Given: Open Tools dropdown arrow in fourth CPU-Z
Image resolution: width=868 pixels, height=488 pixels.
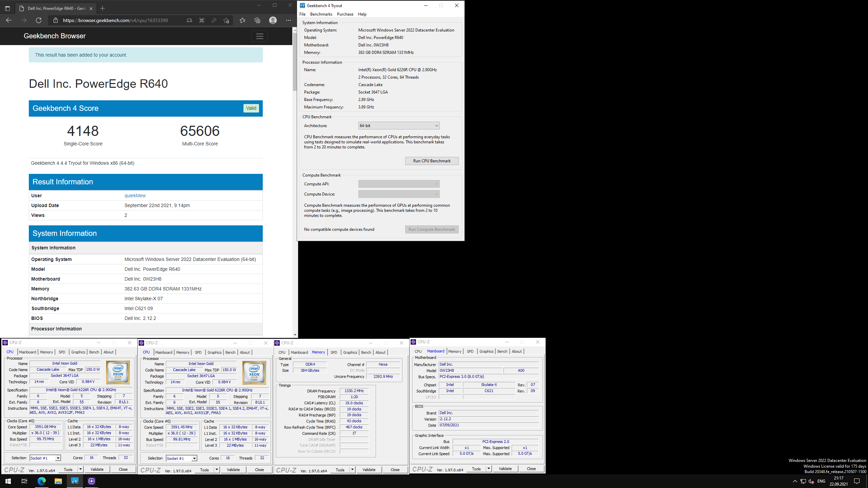Looking at the screenshot, I should point(489,469).
